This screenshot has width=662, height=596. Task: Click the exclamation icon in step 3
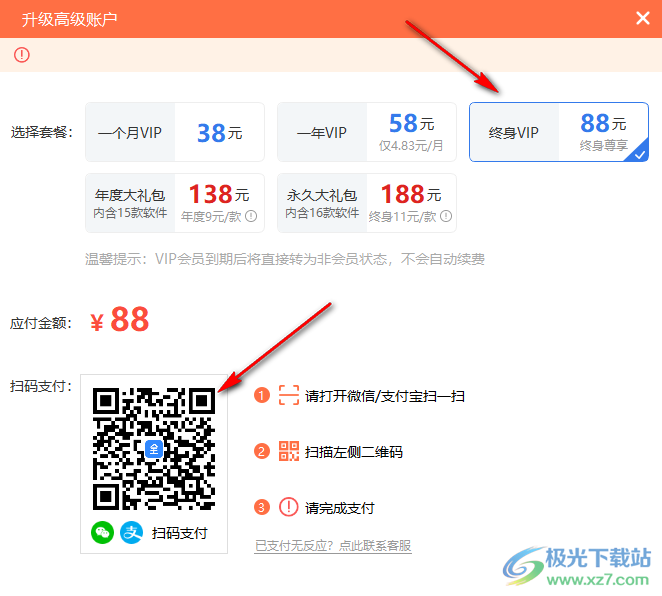tap(289, 507)
